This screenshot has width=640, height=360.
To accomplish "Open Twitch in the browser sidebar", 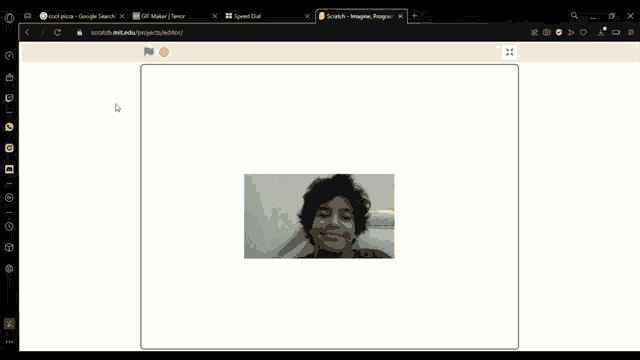I will click(9, 98).
